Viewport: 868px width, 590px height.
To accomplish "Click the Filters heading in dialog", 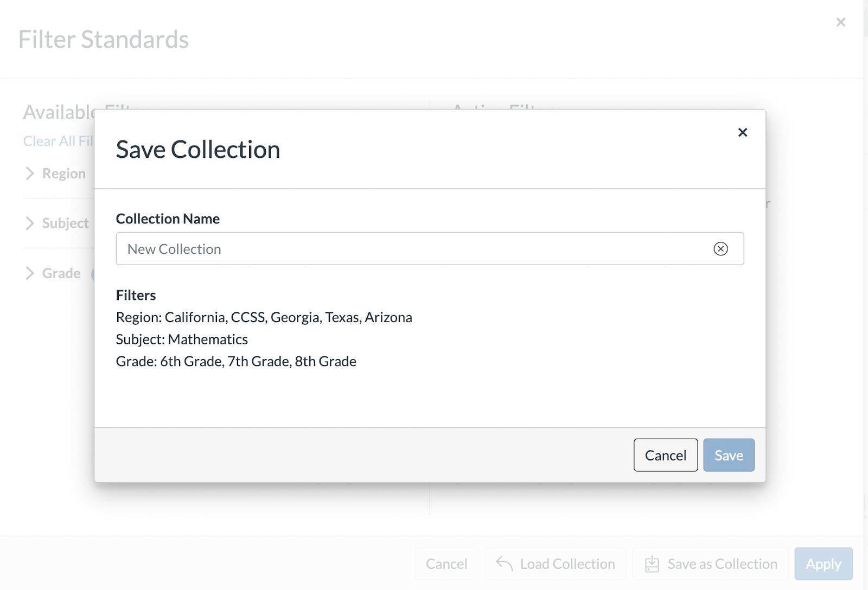I will [x=136, y=295].
